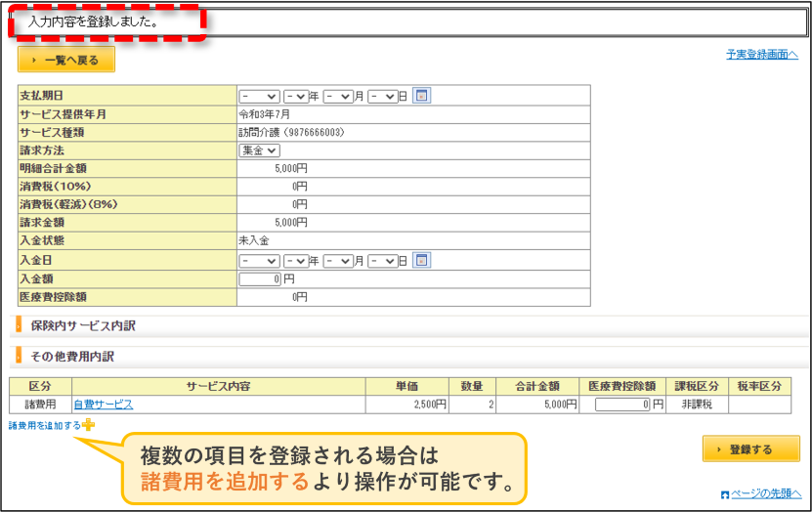
Task: Click the plus icon beside 諸費用を追加する
Action: pyautogui.click(x=89, y=425)
